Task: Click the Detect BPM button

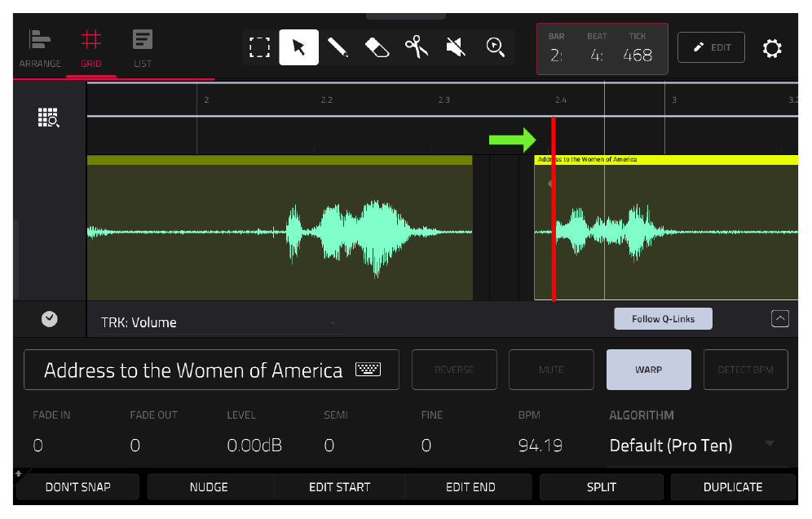Action: click(x=745, y=370)
